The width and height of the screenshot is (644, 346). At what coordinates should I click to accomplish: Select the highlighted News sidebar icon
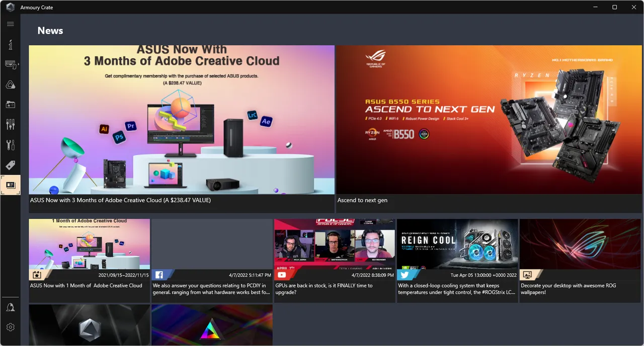pyautogui.click(x=10, y=185)
